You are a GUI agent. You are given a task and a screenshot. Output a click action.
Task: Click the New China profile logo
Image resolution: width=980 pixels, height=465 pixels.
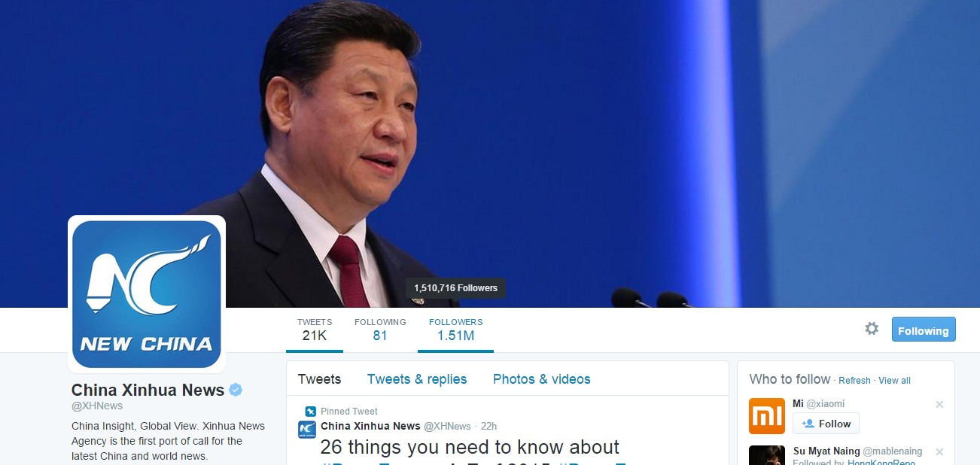pos(147,294)
